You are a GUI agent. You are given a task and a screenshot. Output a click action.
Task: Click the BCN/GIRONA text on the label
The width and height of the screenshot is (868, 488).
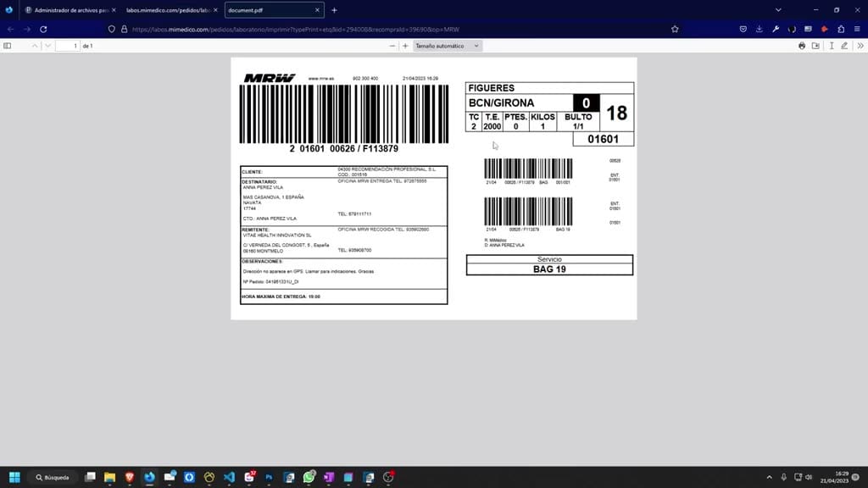click(501, 103)
